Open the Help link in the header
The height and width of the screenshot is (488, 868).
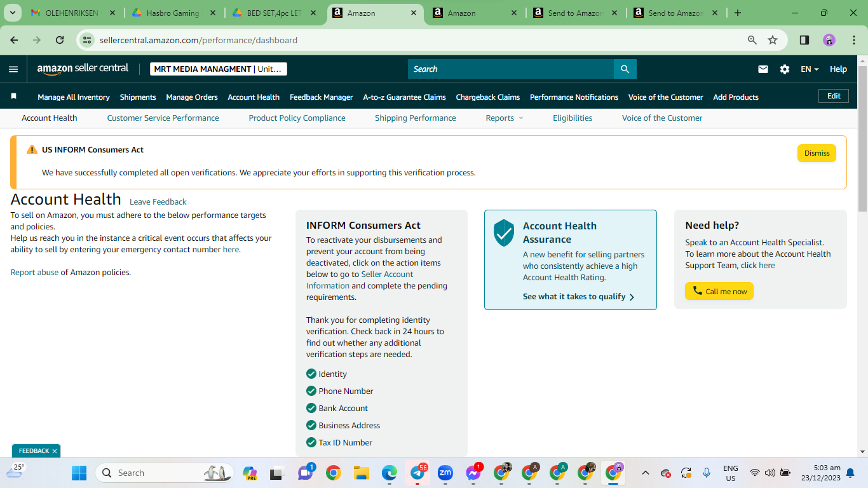click(838, 69)
